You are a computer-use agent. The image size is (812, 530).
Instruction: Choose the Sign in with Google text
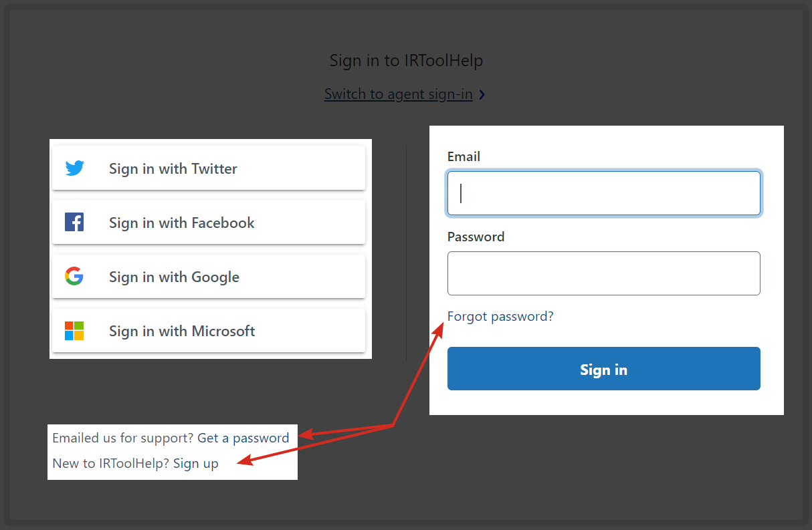(174, 277)
